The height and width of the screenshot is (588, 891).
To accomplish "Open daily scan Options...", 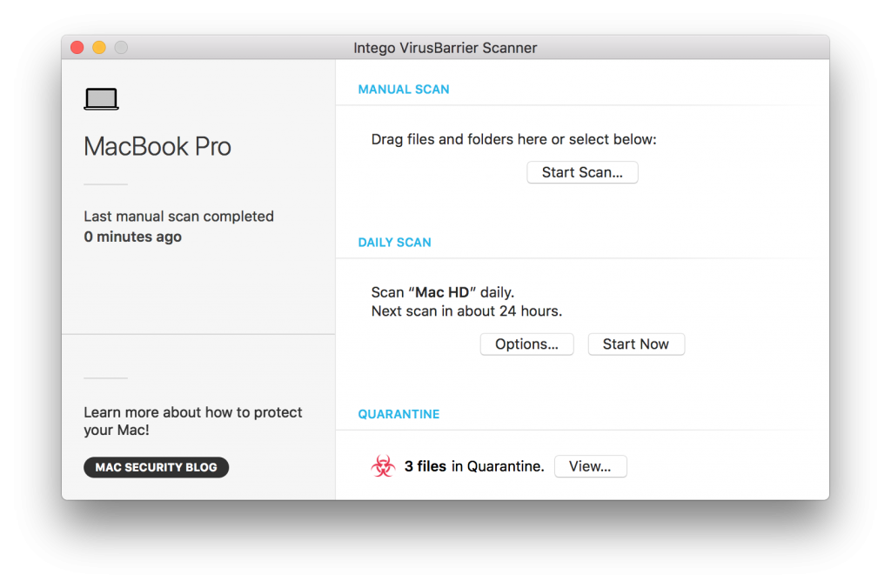I will pos(526,344).
